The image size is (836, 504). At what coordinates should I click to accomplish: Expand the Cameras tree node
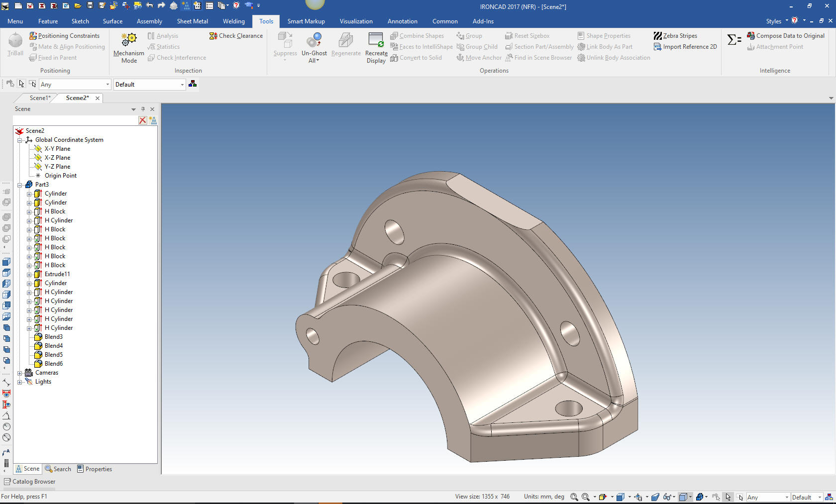point(20,373)
